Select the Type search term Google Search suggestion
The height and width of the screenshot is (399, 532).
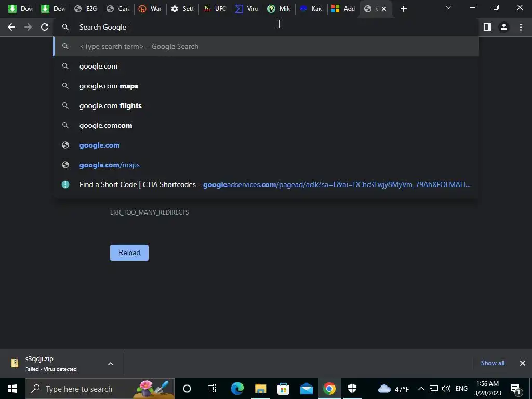pos(265,46)
